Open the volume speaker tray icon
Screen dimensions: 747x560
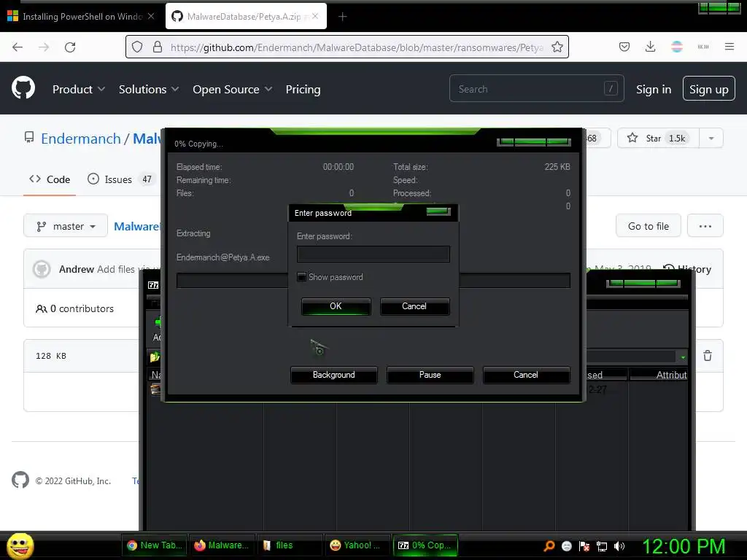tap(619, 545)
